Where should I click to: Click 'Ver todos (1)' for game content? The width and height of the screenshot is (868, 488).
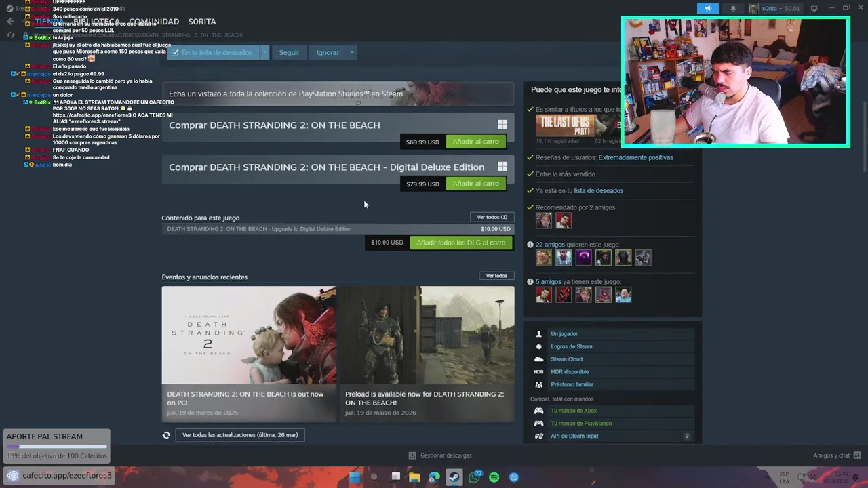pos(492,217)
